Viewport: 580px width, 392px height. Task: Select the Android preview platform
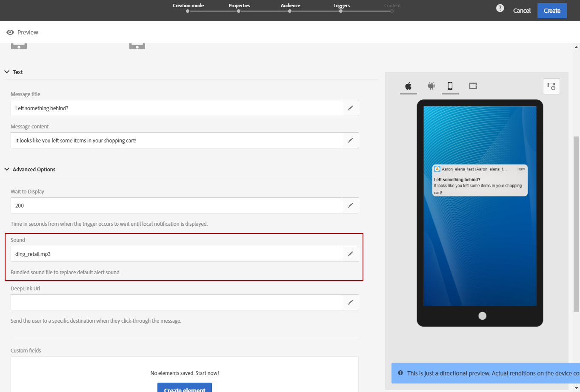(x=431, y=86)
